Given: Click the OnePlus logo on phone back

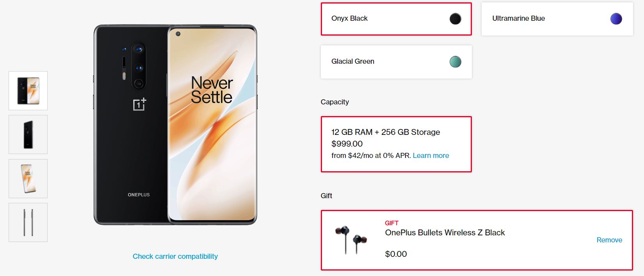Looking at the screenshot, I should pos(139,104).
